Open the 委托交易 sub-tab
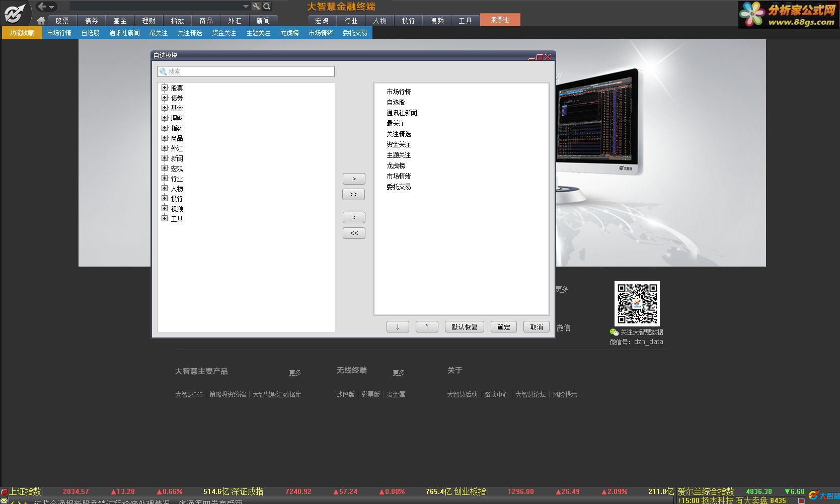Screen dimensions: 840x504 pyautogui.click(x=355, y=33)
